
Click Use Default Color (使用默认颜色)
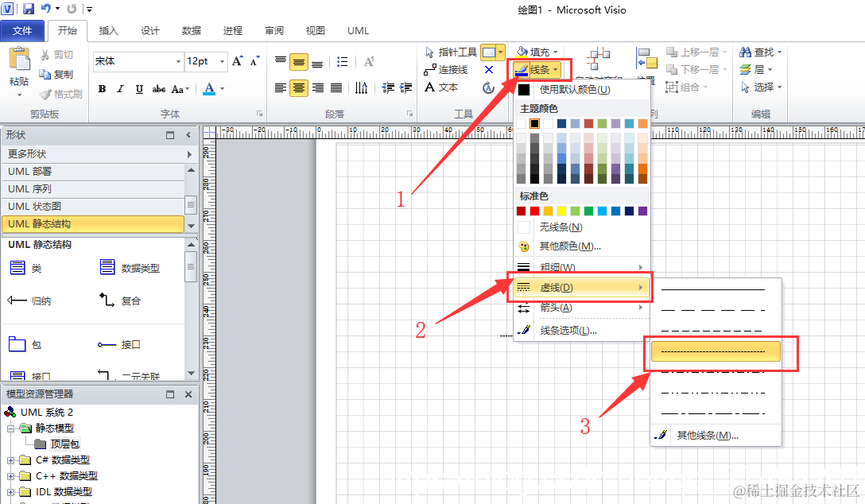coord(581,89)
